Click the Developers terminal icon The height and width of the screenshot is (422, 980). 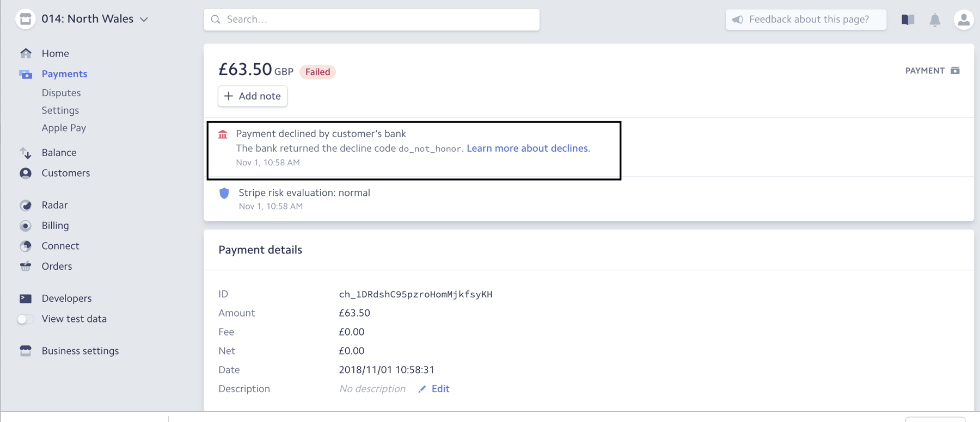click(x=26, y=298)
